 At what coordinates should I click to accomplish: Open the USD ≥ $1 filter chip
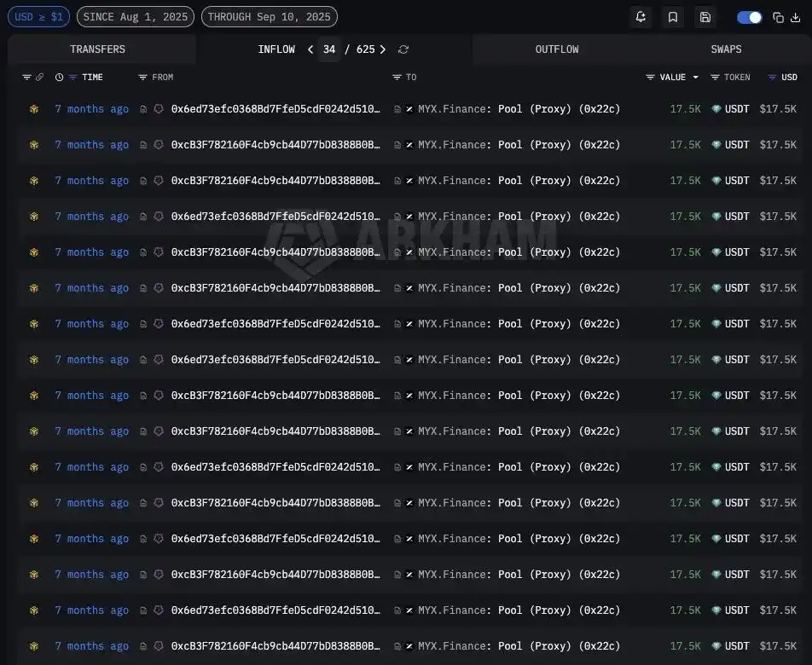[x=39, y=16]
